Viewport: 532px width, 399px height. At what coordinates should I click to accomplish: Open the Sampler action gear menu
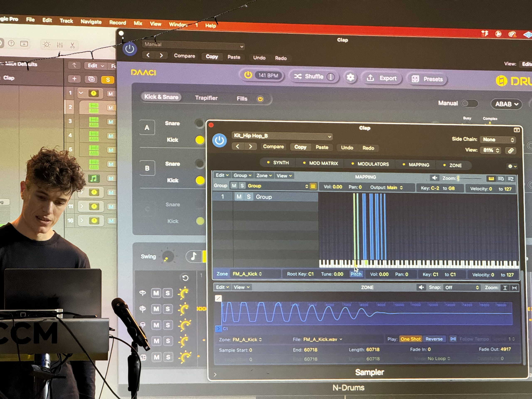[511, 166]
